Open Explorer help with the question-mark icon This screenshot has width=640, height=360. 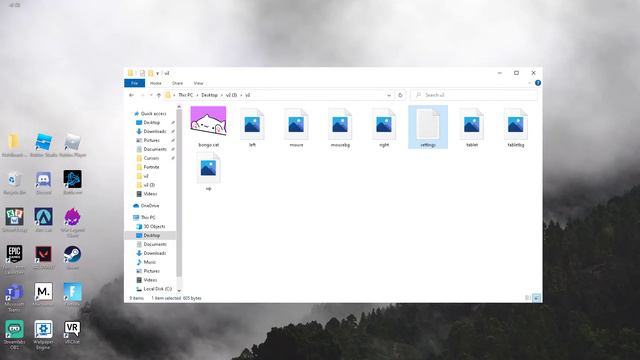click(538, 83)
